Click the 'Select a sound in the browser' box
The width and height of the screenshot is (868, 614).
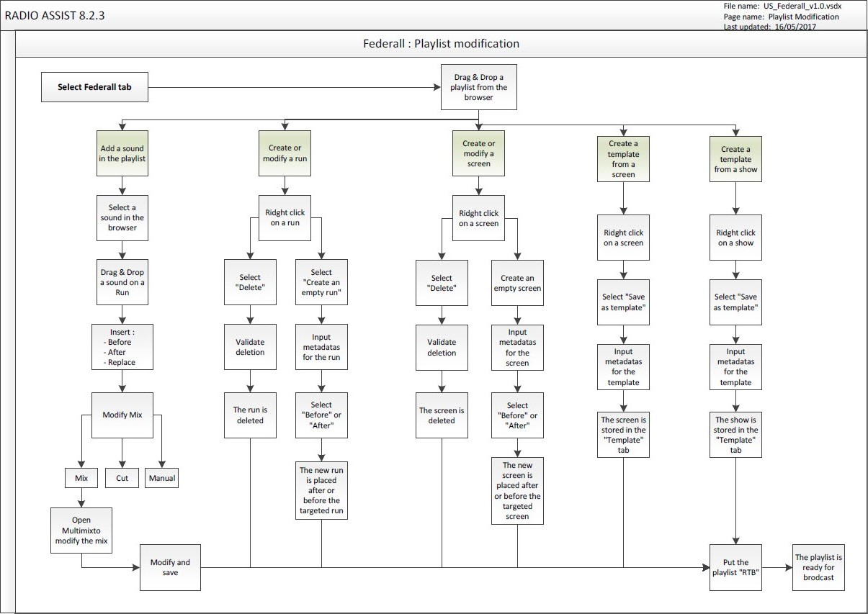[x=122, y=217]
